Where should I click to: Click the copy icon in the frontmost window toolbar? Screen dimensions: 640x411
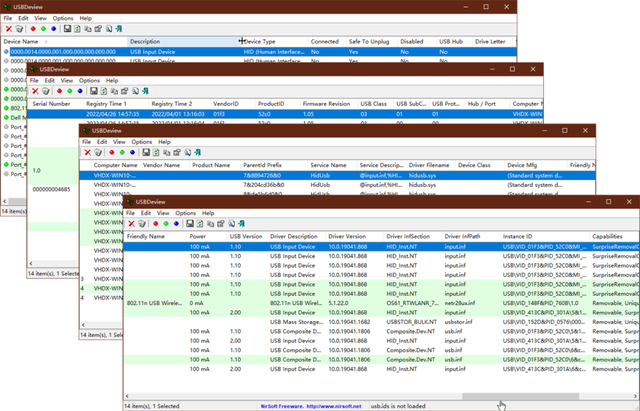tap(211, 224)
